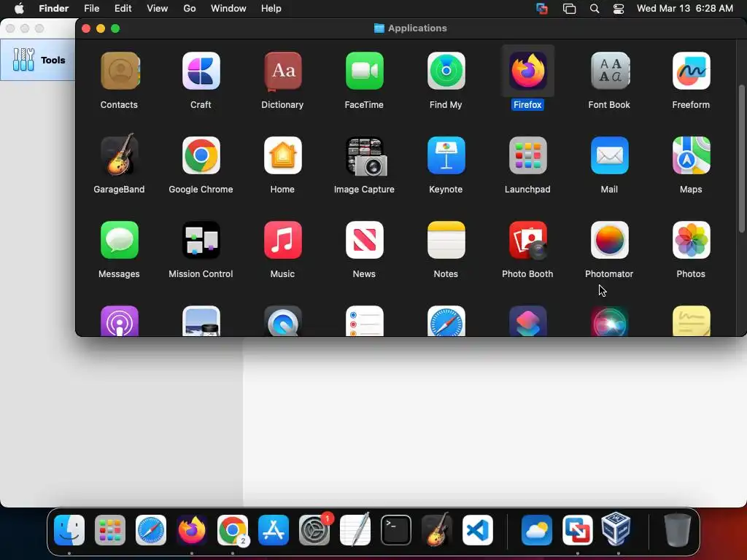Click the Music app icon
This screenshot has height=560, width=747.
282,240
